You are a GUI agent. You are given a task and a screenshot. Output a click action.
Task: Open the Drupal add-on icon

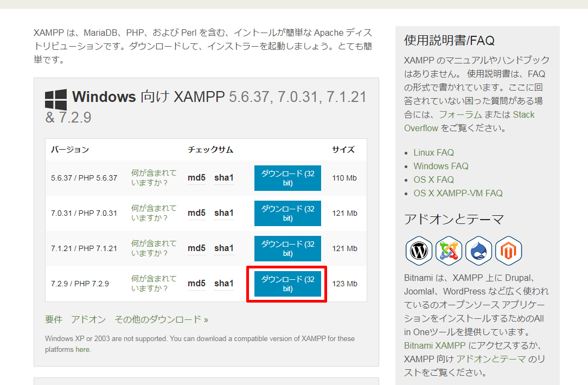tap(478, 251)
